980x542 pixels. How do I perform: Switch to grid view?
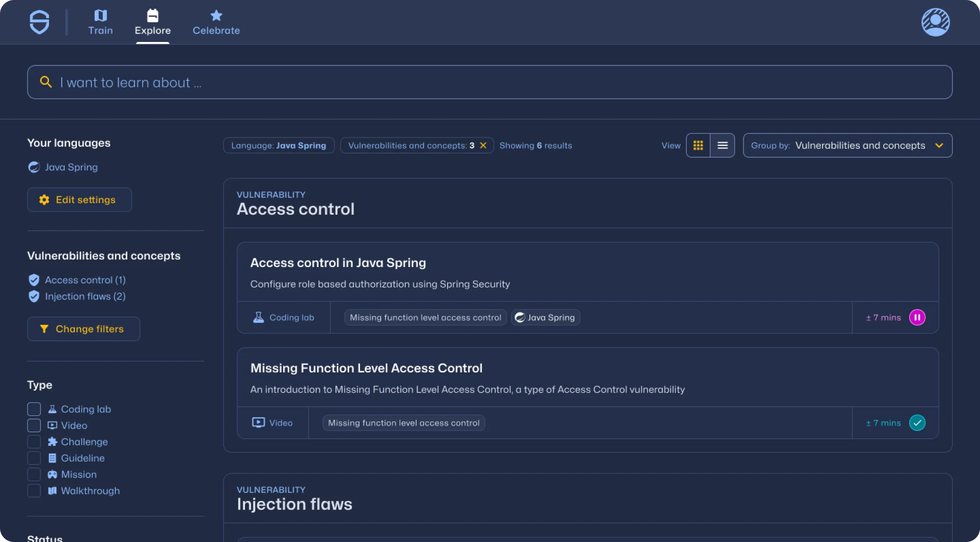coord(698,145)
